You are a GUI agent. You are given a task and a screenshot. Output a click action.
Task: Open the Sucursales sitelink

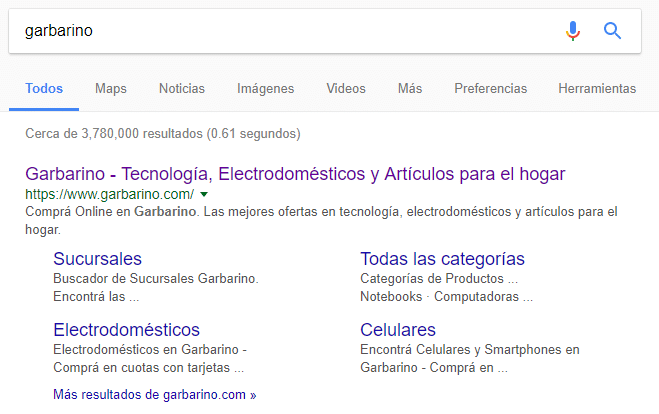tap(98, 259)
